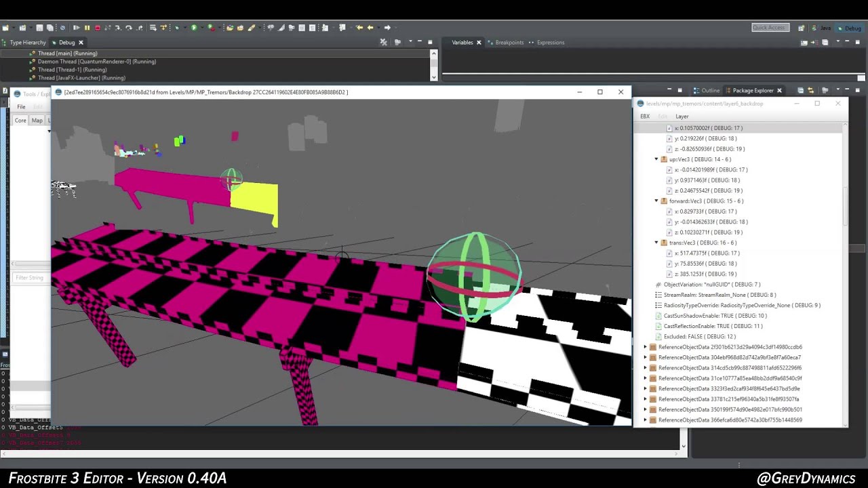Close the Variables tab
This screenshot has height=488, width=868.
click(479, 42)
